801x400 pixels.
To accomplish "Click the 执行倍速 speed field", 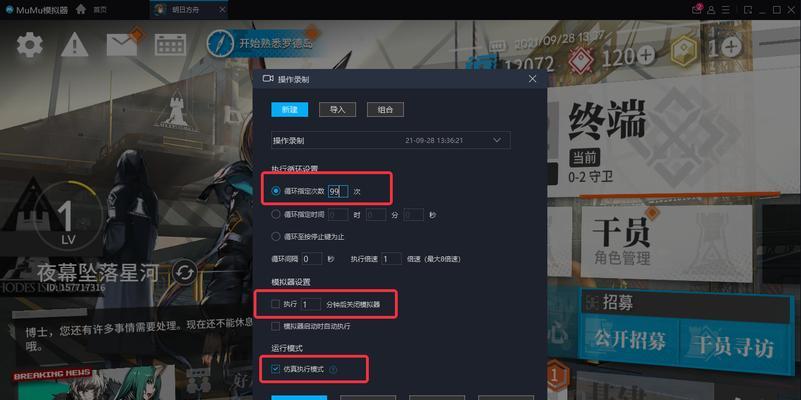I will coord(391,258).
